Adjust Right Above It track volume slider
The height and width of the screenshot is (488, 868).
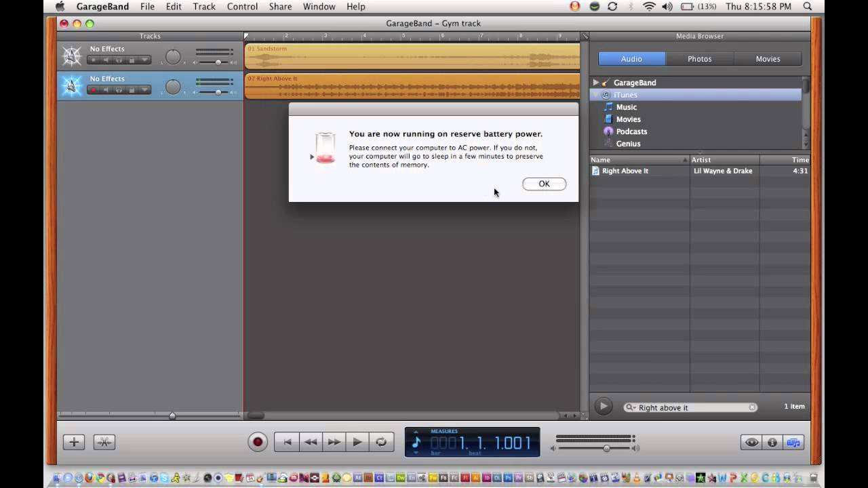[x=218, y=92]
